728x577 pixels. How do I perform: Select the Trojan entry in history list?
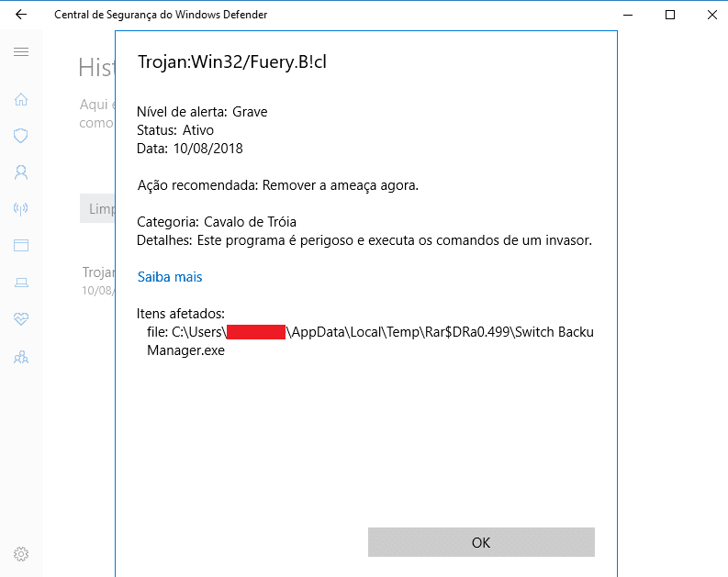click(x=98, y=281)
